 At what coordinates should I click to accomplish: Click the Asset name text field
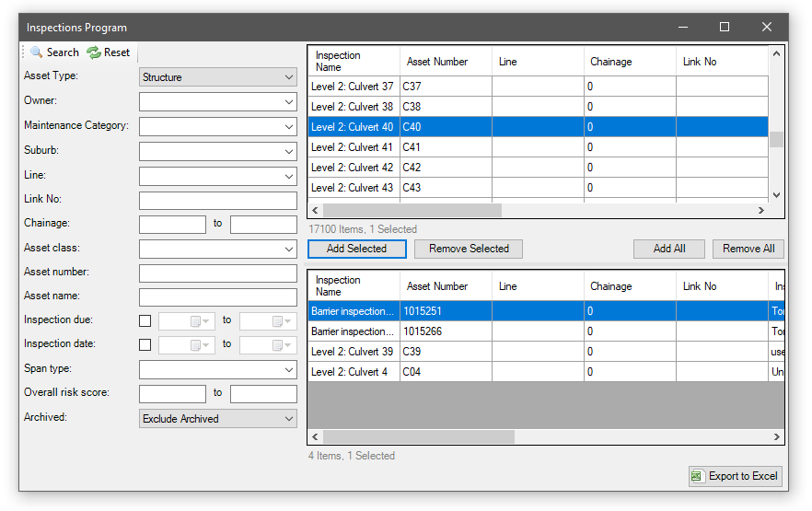(218, 296)
